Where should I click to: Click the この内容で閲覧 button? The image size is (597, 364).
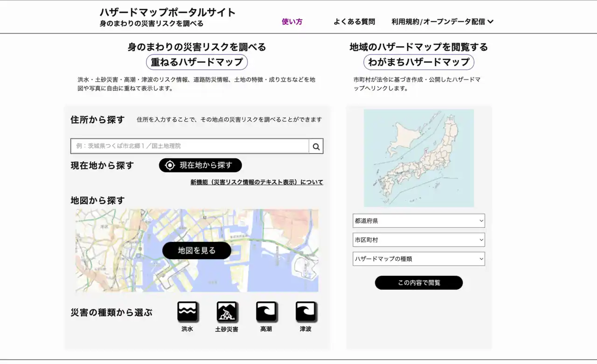418,282
